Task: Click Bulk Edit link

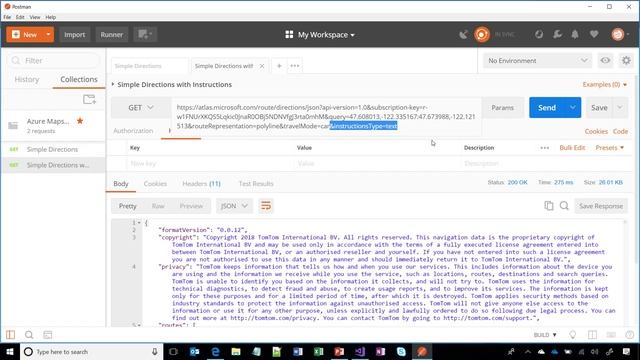Action: click(572, 148)
